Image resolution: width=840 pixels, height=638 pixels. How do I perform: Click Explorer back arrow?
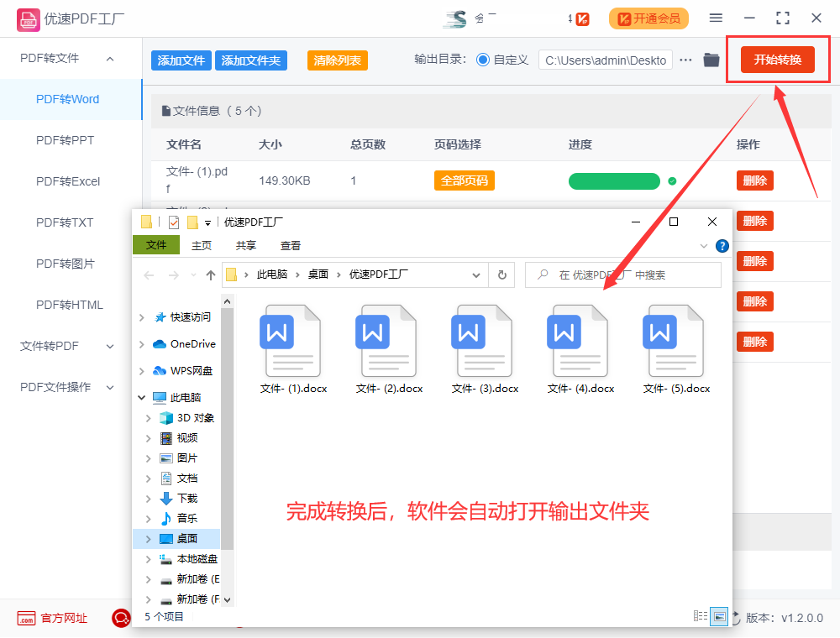point(149,275)
